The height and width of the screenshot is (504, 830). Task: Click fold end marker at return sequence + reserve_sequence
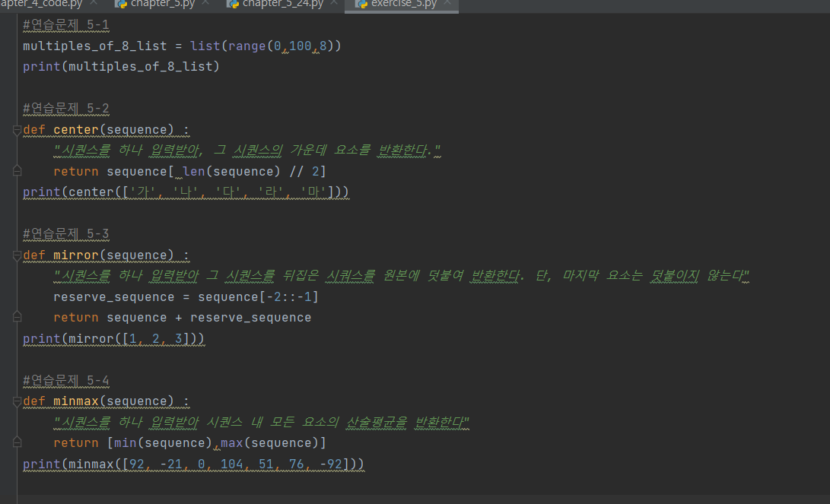coord(17,317)
